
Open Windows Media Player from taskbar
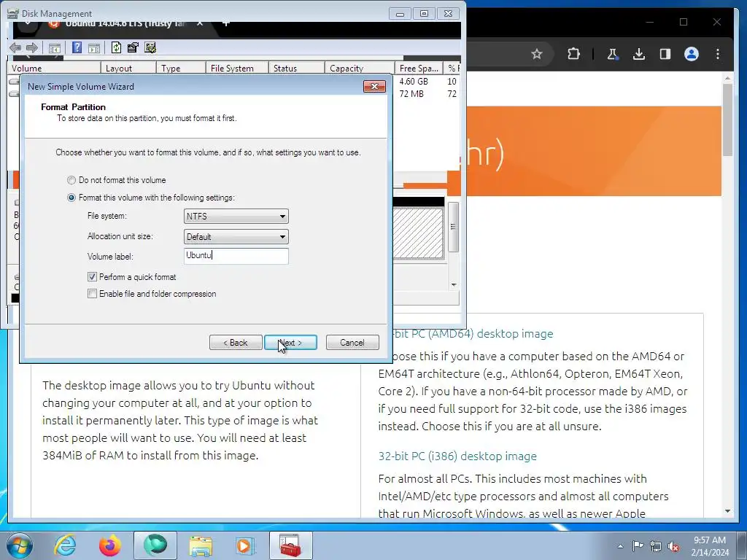pyautogui.click(x=245, y=545)
